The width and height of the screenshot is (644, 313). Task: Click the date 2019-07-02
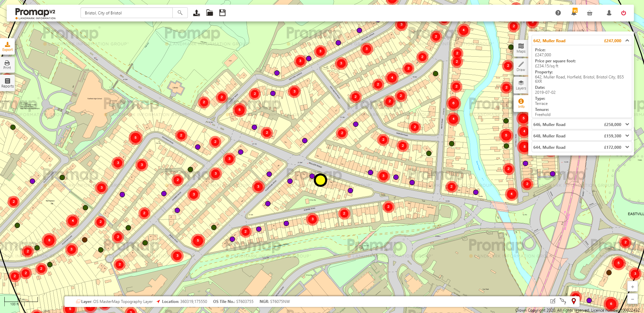coord(545,92)
